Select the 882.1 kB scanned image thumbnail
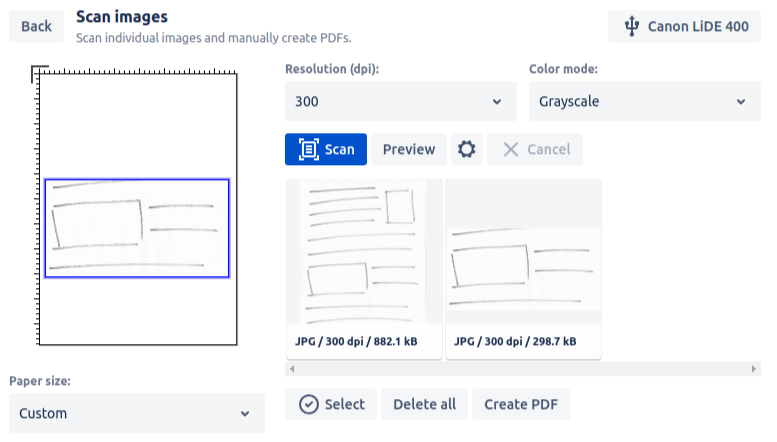Image resolution: width=777 pixels, height=442 pixels. coord(363,252)
